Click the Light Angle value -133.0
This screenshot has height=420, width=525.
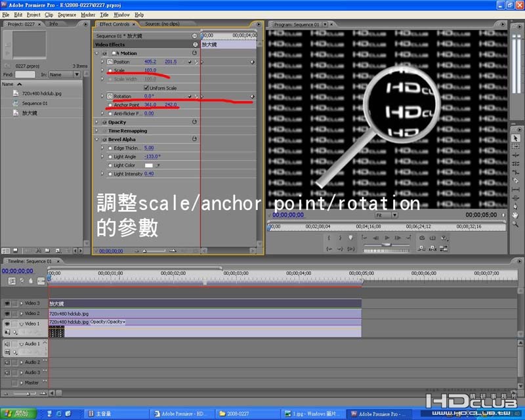[x=152, y=156]
